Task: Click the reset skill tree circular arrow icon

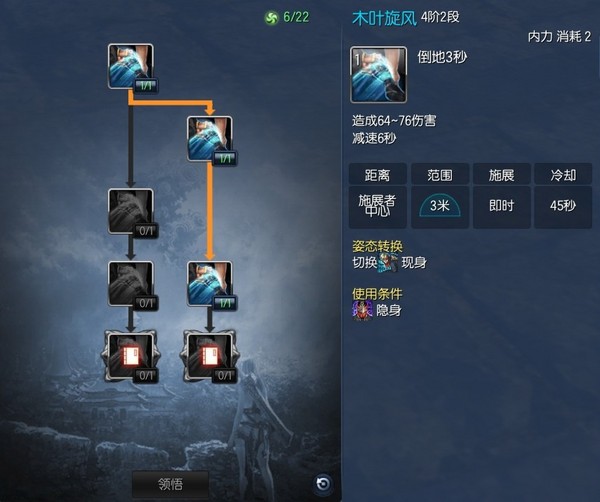Action: pos(323,484)
